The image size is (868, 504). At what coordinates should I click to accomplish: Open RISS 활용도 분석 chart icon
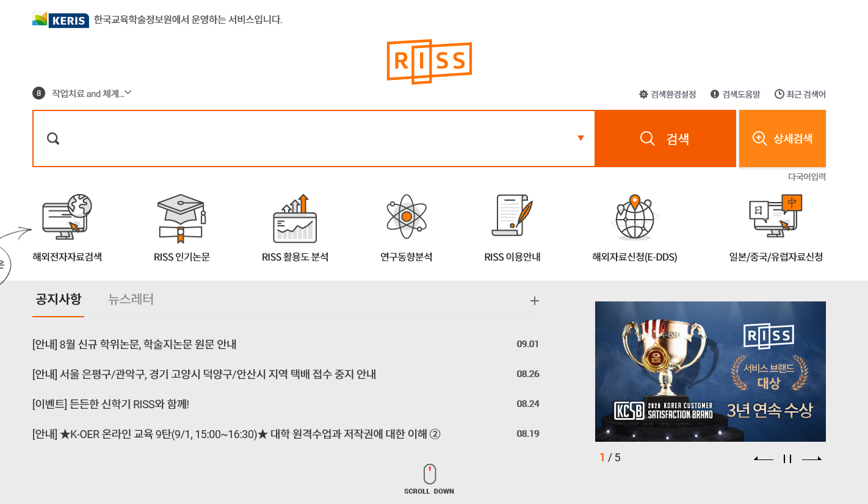tap(295, 218)
